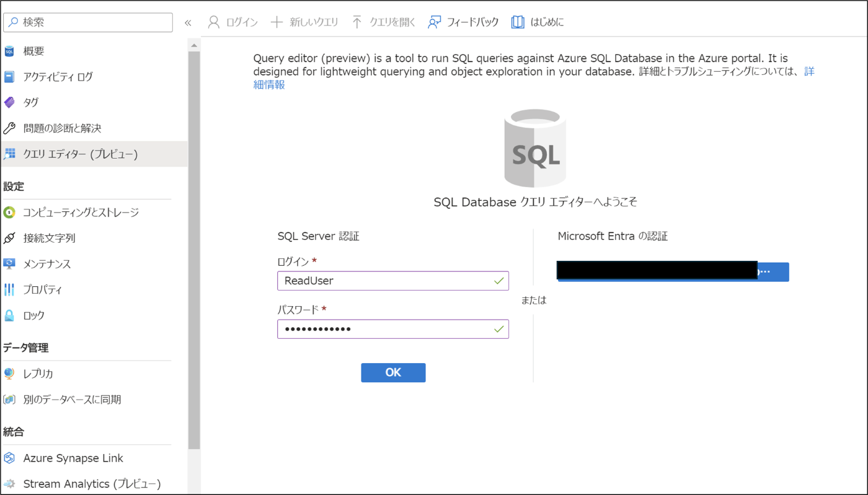This screenshot has width=868, height=495.
Task: Click the Azure Synapse Link label
Action: click(73, 458)
